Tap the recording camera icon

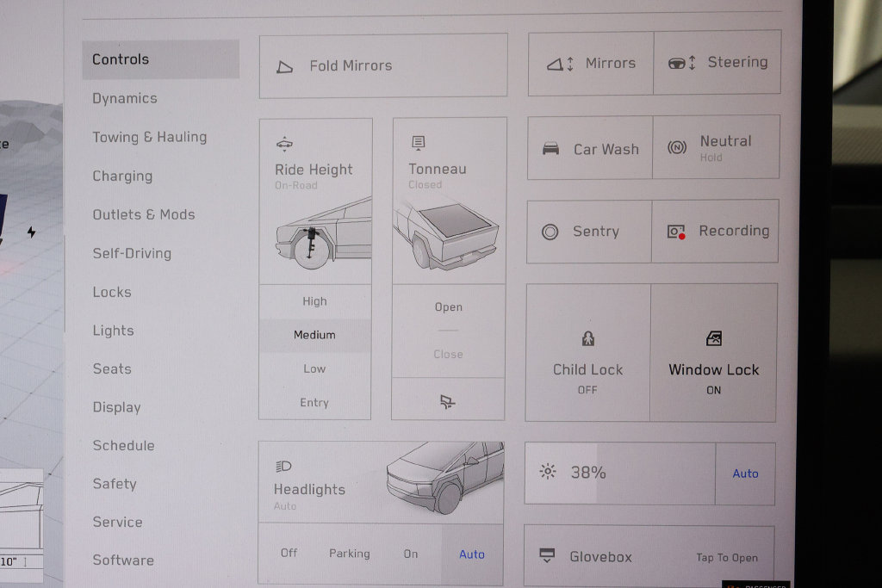click(676, 232)
